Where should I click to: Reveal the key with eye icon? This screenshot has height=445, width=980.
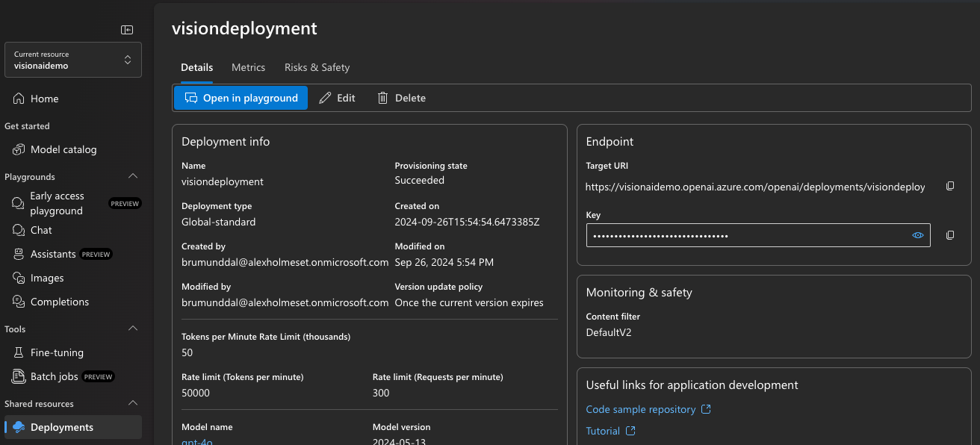click(918, 235)
